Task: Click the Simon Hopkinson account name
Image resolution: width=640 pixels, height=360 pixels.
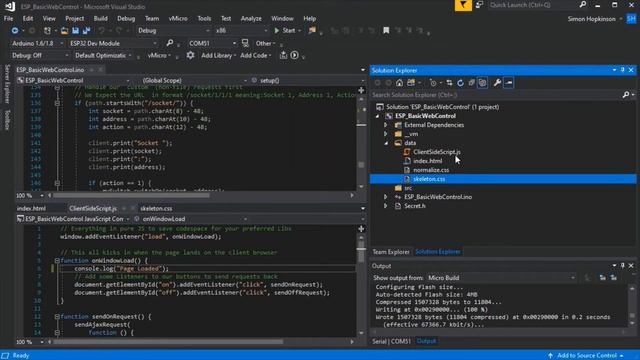Action: tap(591, 19)
